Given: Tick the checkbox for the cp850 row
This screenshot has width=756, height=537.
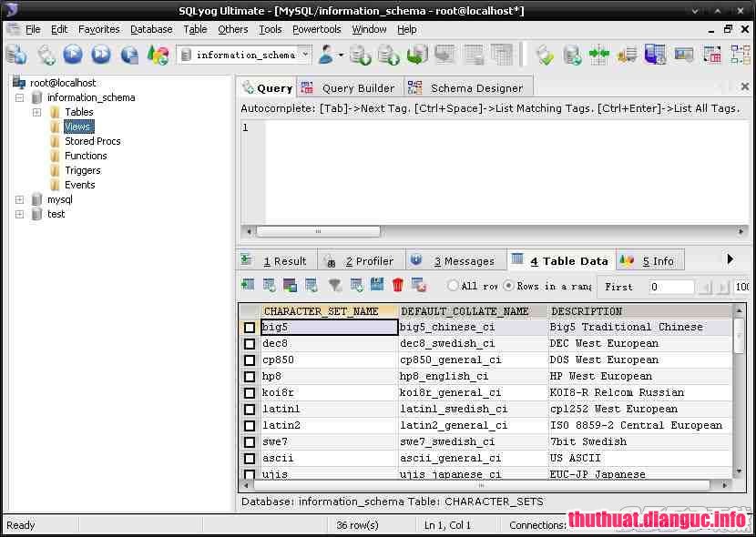Looking at the screenshot, I should 250,360.
